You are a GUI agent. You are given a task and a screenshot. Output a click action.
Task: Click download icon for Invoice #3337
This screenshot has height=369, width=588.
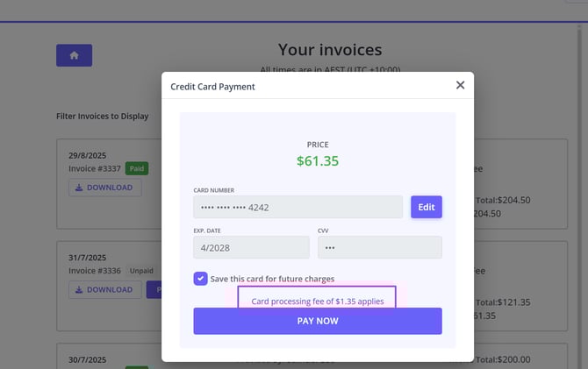[x=80, y=188]
